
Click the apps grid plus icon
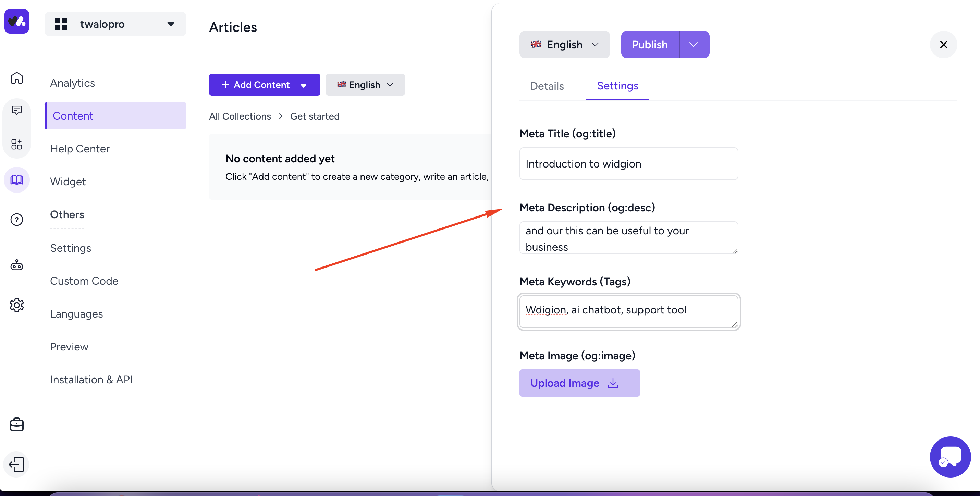click(17, 144)
